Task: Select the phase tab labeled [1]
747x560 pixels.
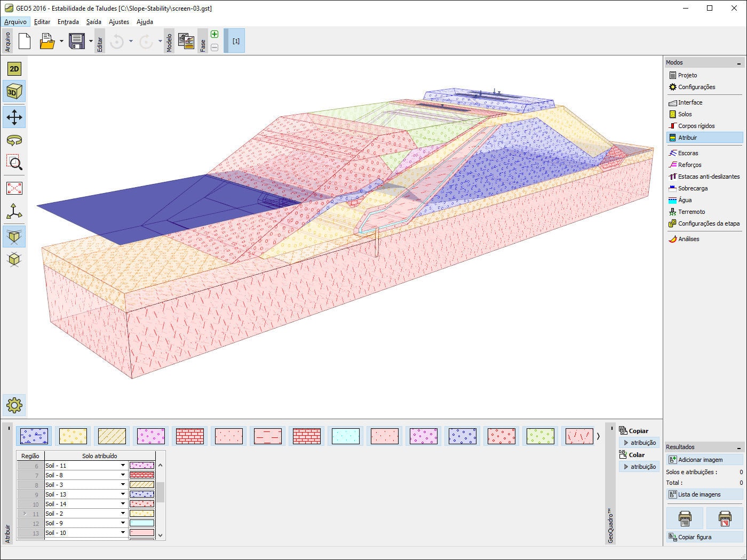Action: point(235,41)
